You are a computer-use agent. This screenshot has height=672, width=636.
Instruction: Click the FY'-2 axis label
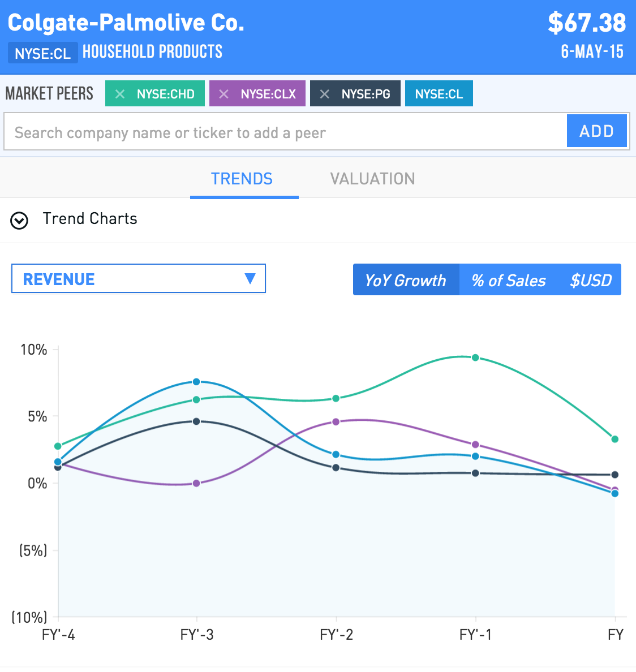[x=337, y=634]
